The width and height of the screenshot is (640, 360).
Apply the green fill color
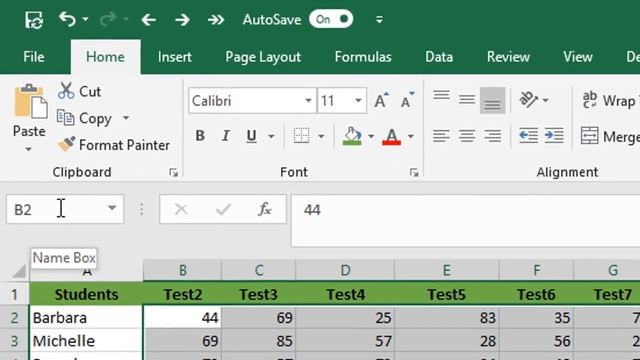point(352,136)
